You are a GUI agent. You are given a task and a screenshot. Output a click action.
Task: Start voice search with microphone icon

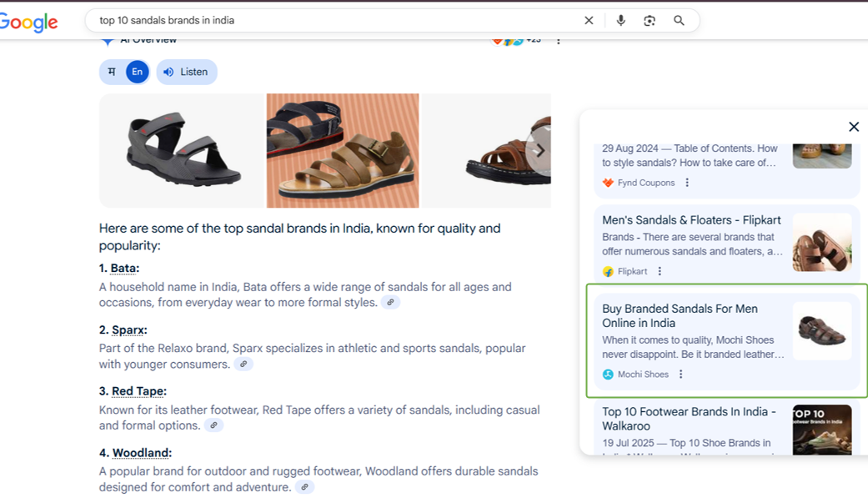click(x=620, y=21)
